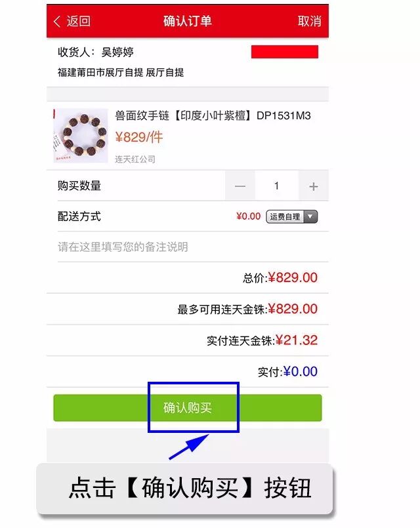Image resolution: width=420 pixels, height=528 pixels.
Task: Tap the plus quantity icon
Action: (x=314, y=186)
